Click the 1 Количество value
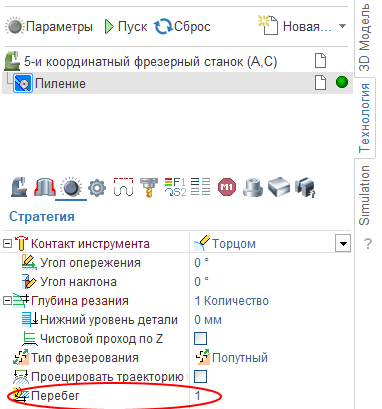Screen dimensions: 382x409 click(231, 301)
